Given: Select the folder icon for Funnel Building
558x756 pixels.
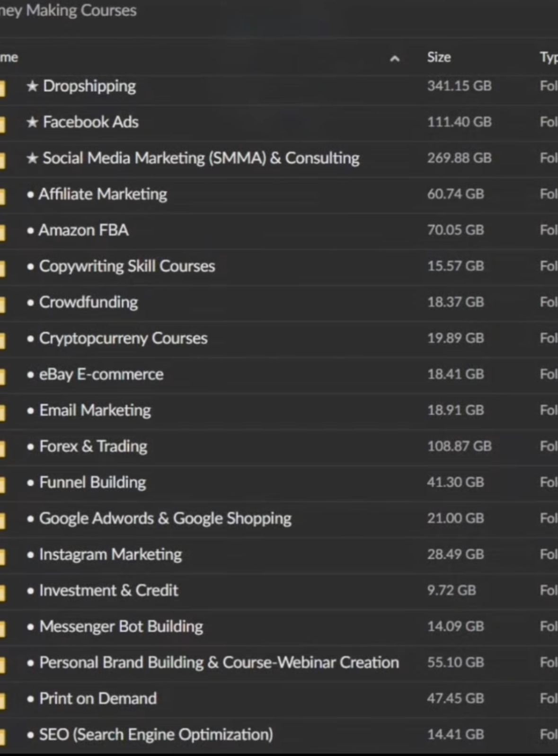Looking at the screenshot, I should coord(3,484).
